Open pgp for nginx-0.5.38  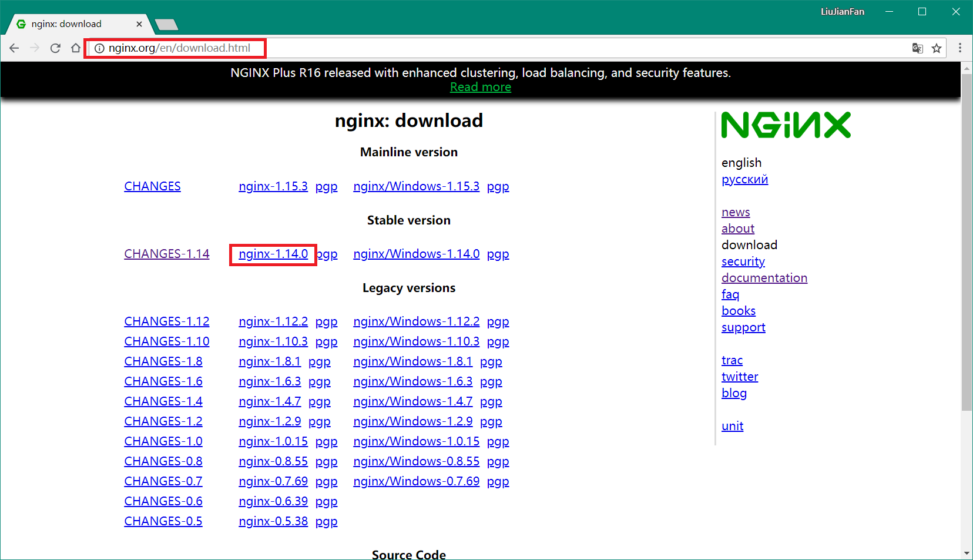coord(326,522)
